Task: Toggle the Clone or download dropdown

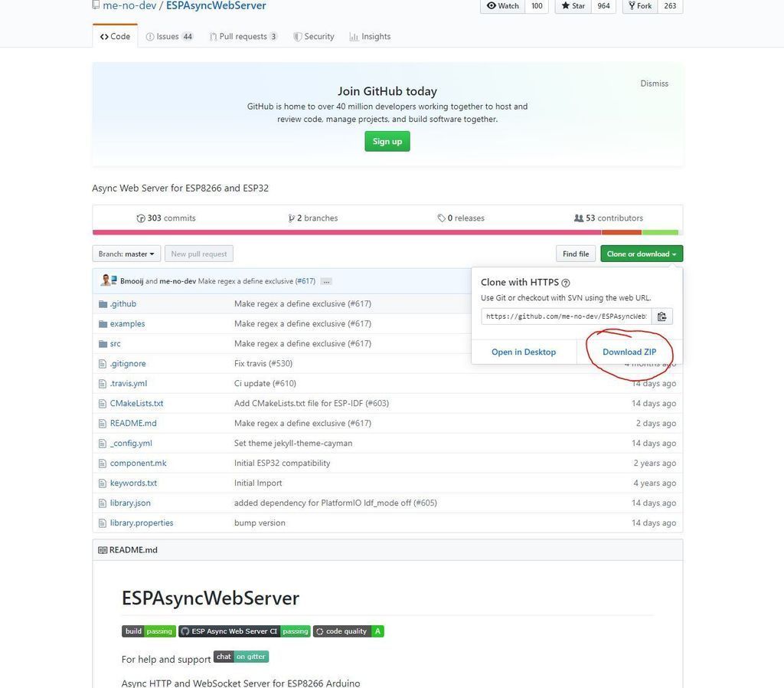Action: pyautogui.click(x=642, y=254)
